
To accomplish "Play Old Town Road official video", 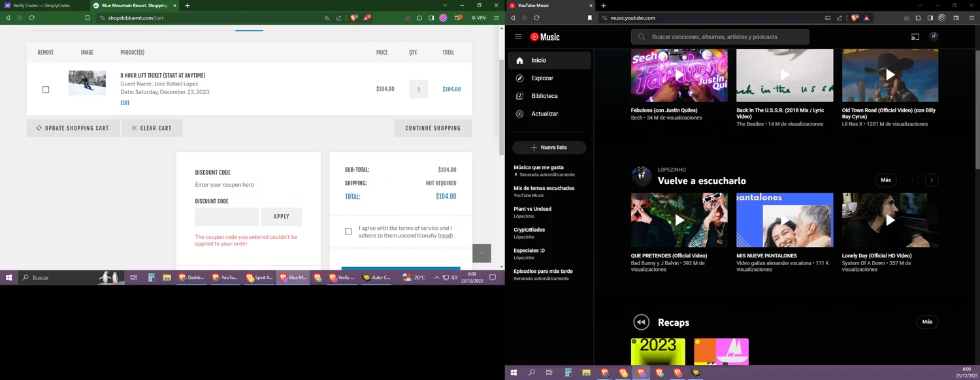I will 890,75.
